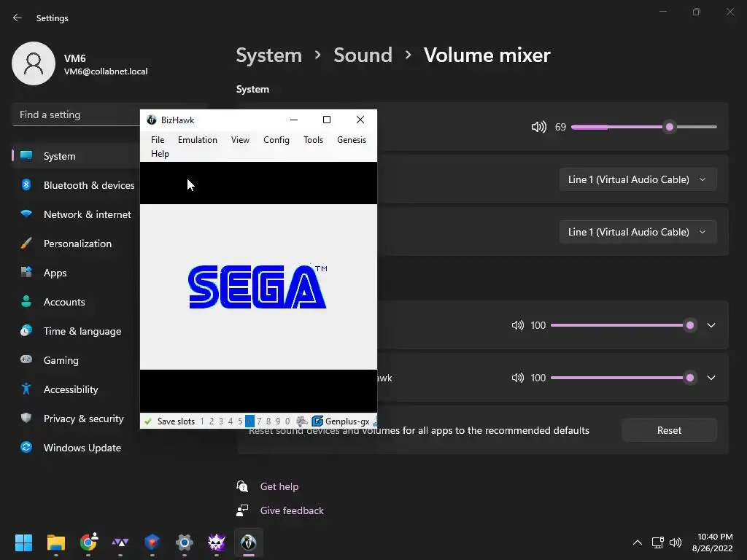The width and height of the screenshot is (747, 560).
Task: Click the system volume slider at 69
Action: pos(644,127)
